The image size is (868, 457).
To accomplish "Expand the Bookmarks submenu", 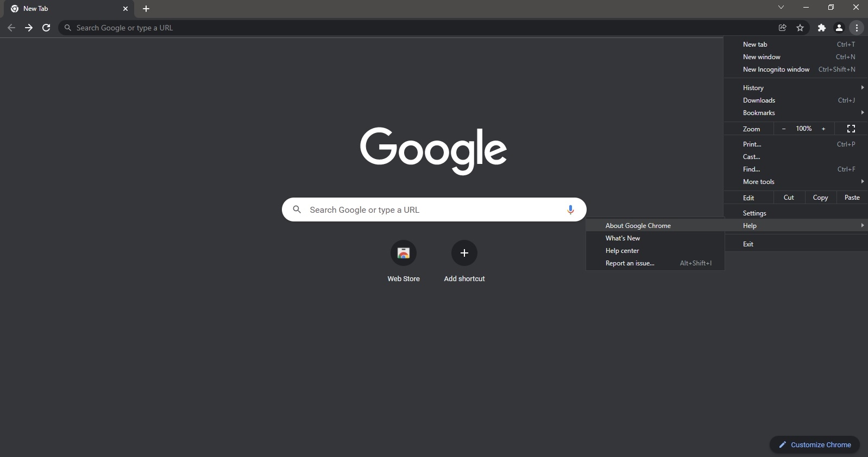I will (x=796, y=113).
